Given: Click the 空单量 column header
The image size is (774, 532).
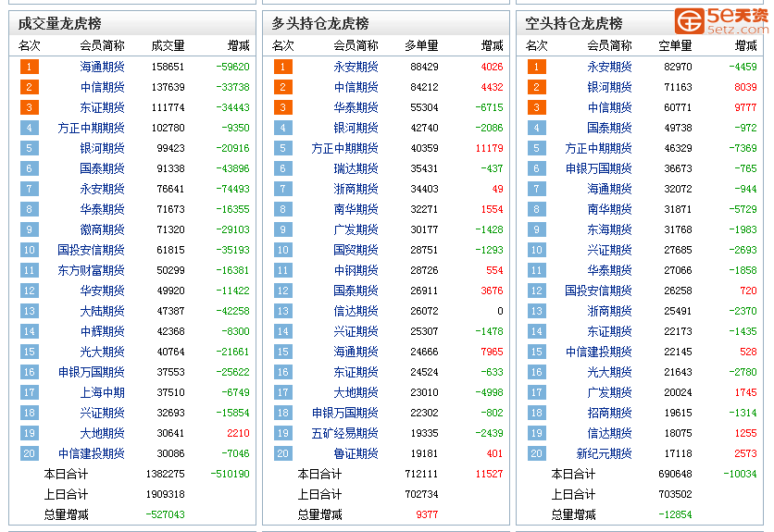Looking at the screenshot, I should [x=675, y=46].
